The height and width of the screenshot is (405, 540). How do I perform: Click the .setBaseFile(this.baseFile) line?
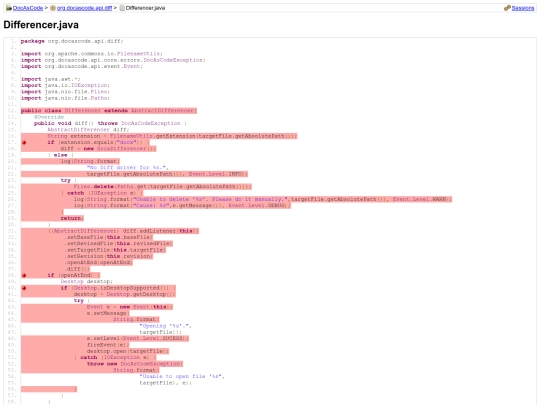(x=108, y=237)
